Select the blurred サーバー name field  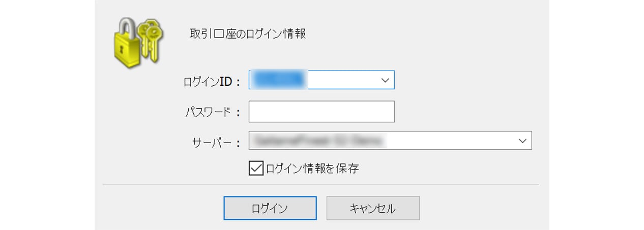point(382,141)
